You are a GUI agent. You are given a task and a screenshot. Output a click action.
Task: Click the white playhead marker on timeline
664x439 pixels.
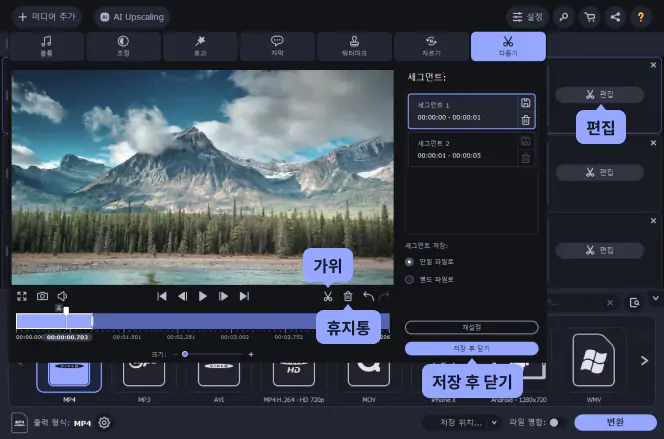66,311
